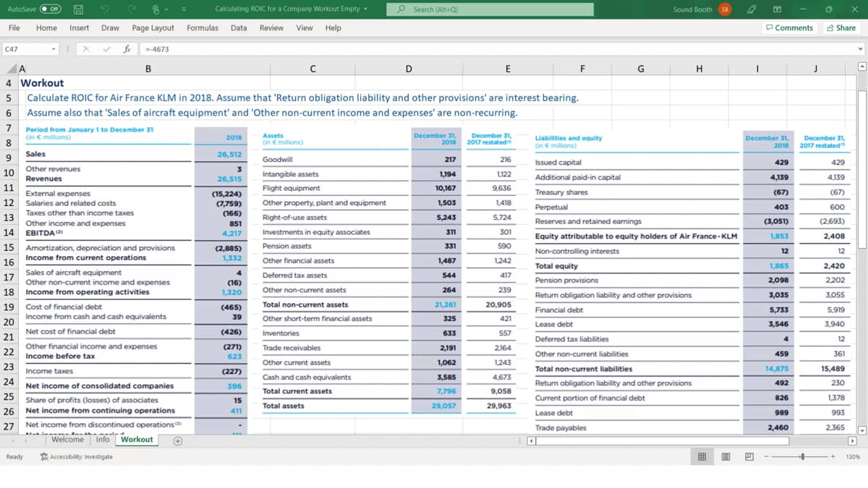The width and height of the screenshot is (868, 488).
Task: Select the Workout sheet tab
Action: tap(137, 440)
